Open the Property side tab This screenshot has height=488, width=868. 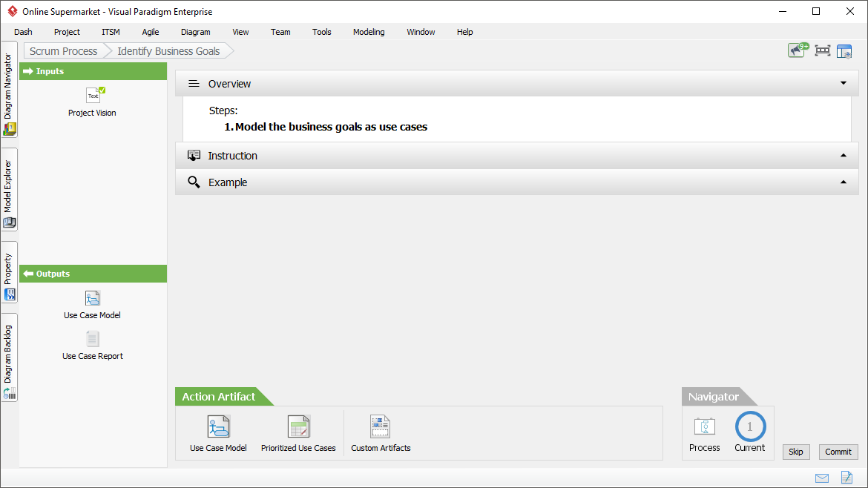point(10,272)
